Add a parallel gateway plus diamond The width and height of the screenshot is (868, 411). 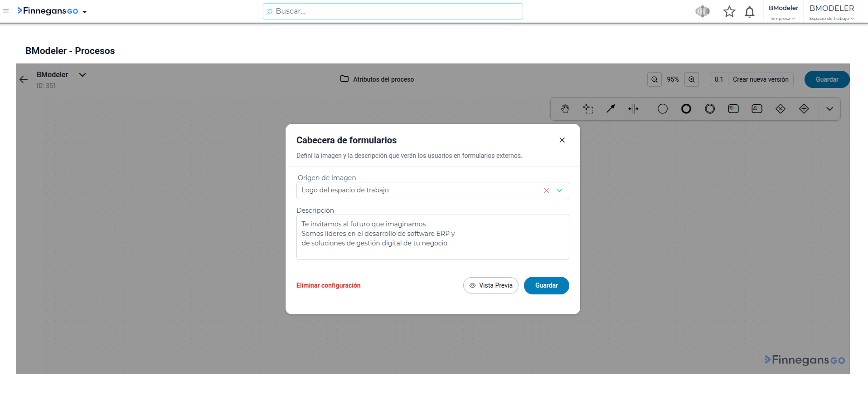click(x=804, y=109)
